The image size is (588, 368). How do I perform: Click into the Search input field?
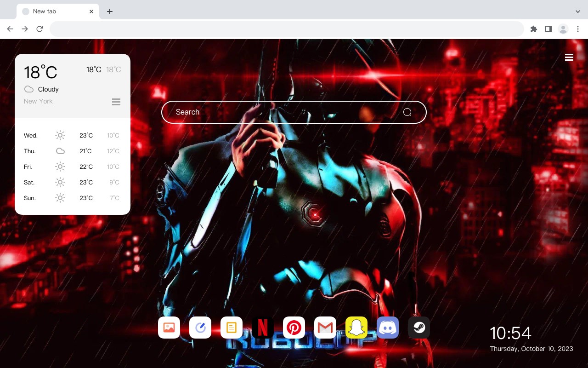click(294, 112)
